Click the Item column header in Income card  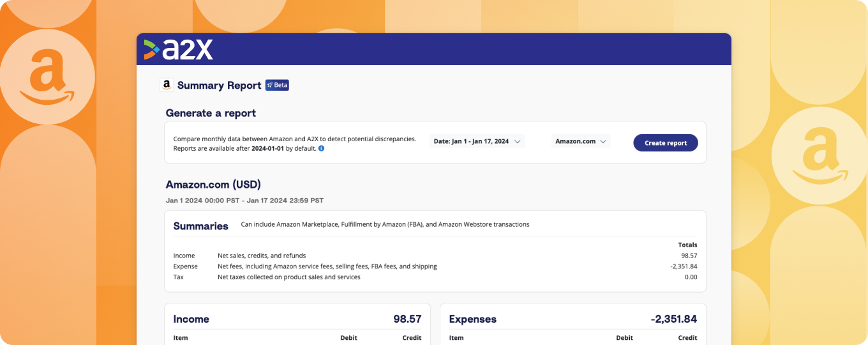pos(181,338)
